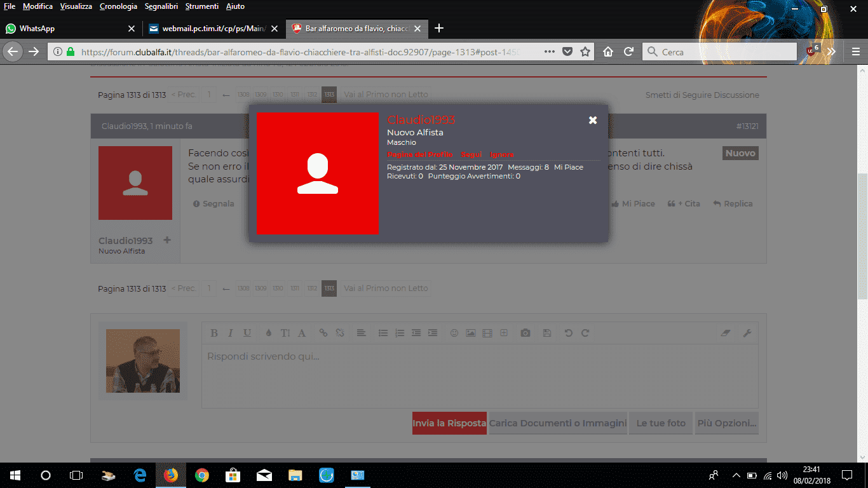
Task: Undo the last edit in the editor
Action: click(569, 333)
